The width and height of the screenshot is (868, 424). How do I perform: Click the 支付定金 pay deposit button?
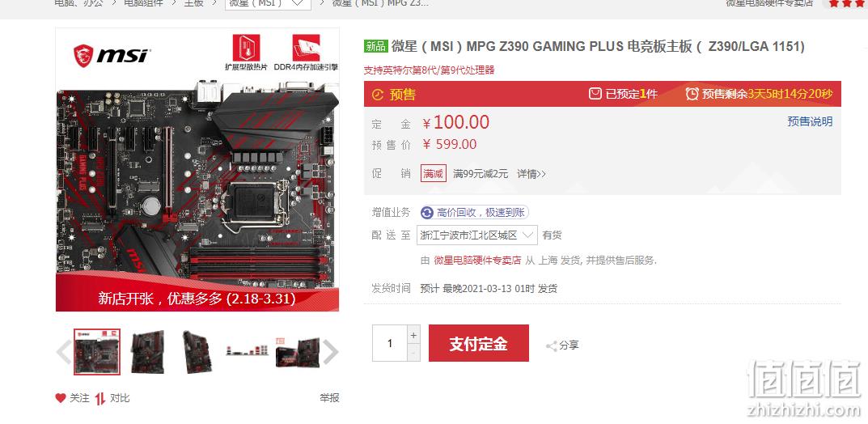pyautogui.click(x=479, y=343)
